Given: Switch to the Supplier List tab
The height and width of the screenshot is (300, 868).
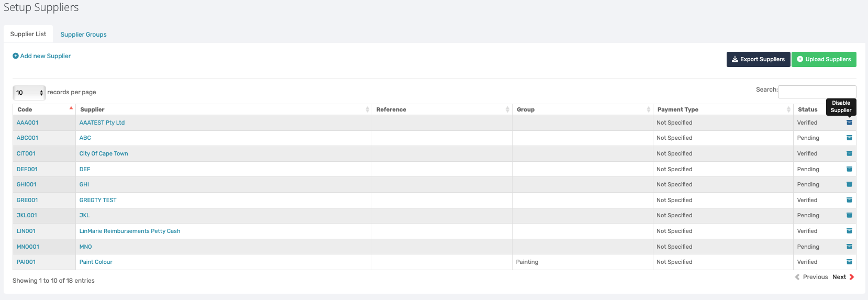Looking at the screenshot, I should point(28,34).
